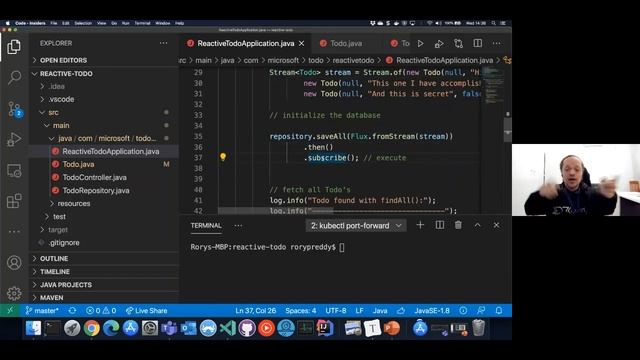The width and height of the screenshot is (640, 360).
Task: Close the ReactiveTodoApplication.java tab
Action: tap(302, 43)
